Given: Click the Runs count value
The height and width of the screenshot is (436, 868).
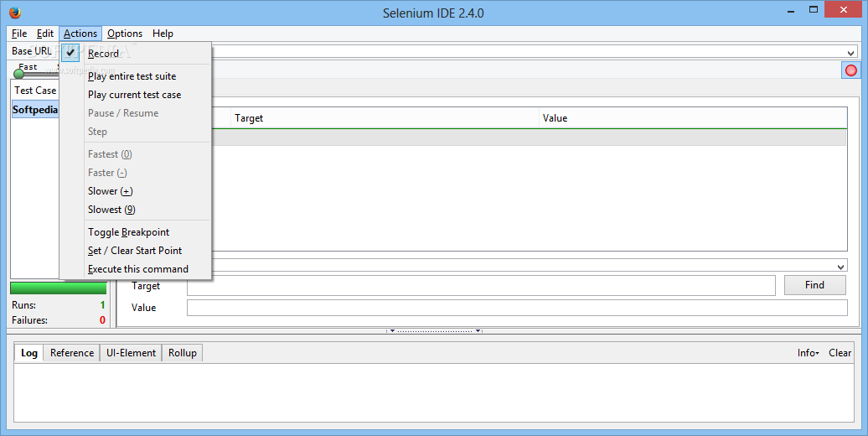Looking at the screenshot, I should pos(102,305).
